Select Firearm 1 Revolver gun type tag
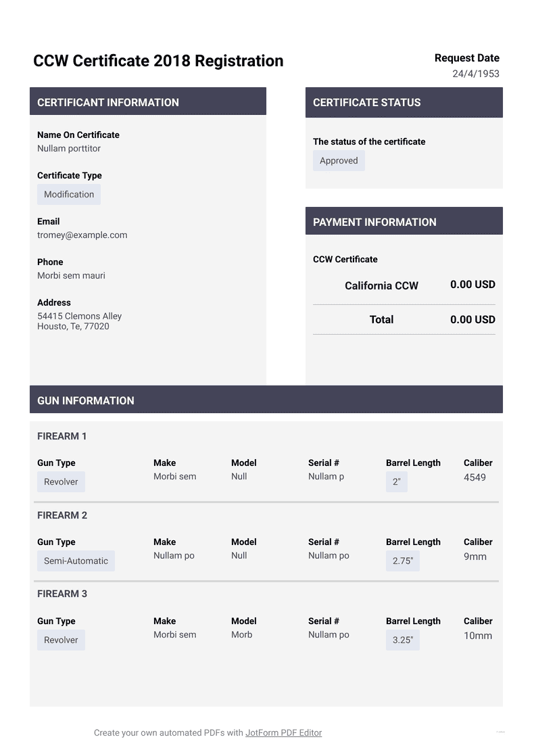The image size is (534, 756). (61, 482)
